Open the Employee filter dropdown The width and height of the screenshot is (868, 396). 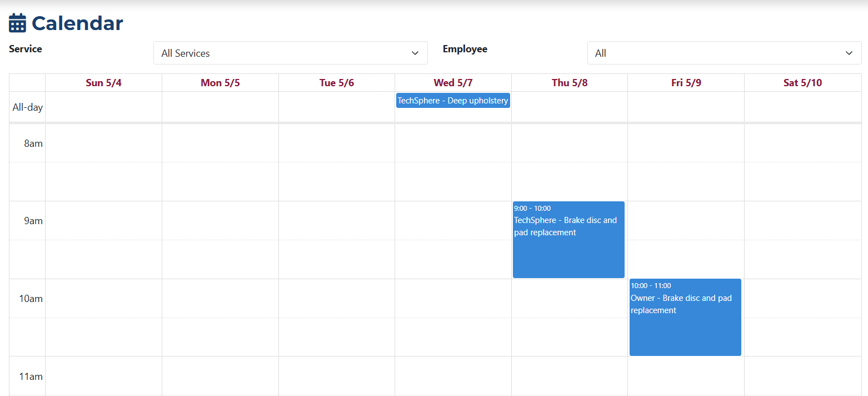724,52
